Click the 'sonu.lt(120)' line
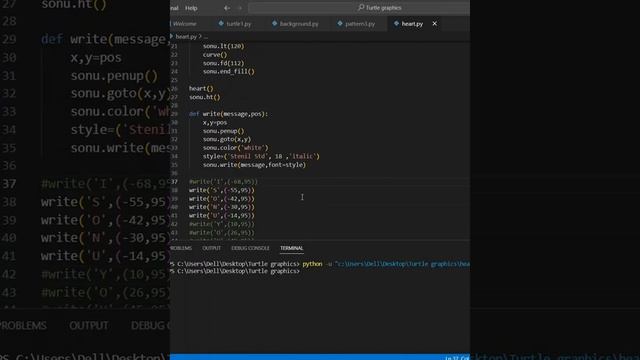 coord(223,46)
